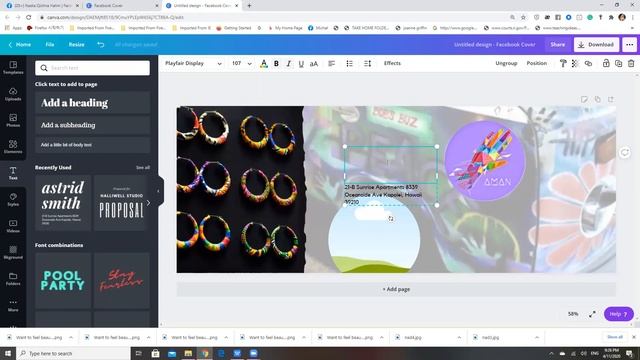Open the transparency control
Image resolution: width=640 pixels, height=360 pixels.
(575, 63)
